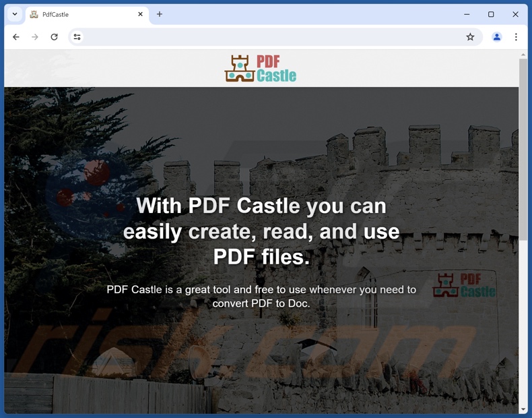Reload the PdfCastle page
This screenshot has width=532, height=418.
(x=55, y=37)
